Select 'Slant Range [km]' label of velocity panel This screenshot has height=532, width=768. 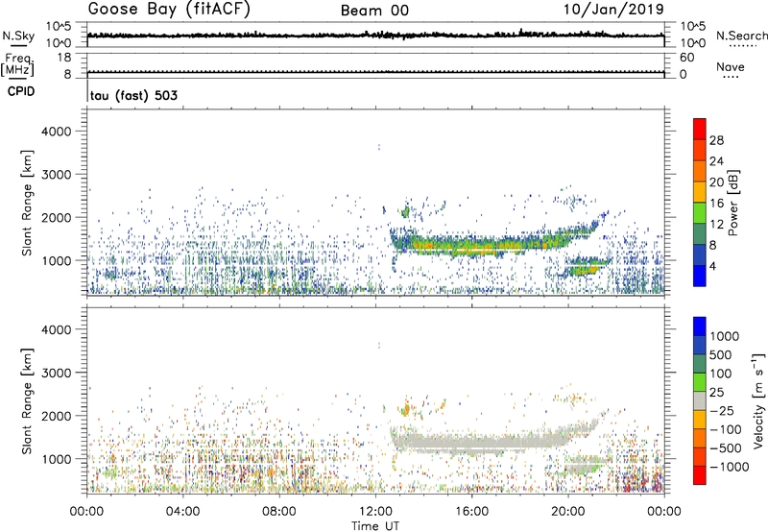click(x=27, y=400)
